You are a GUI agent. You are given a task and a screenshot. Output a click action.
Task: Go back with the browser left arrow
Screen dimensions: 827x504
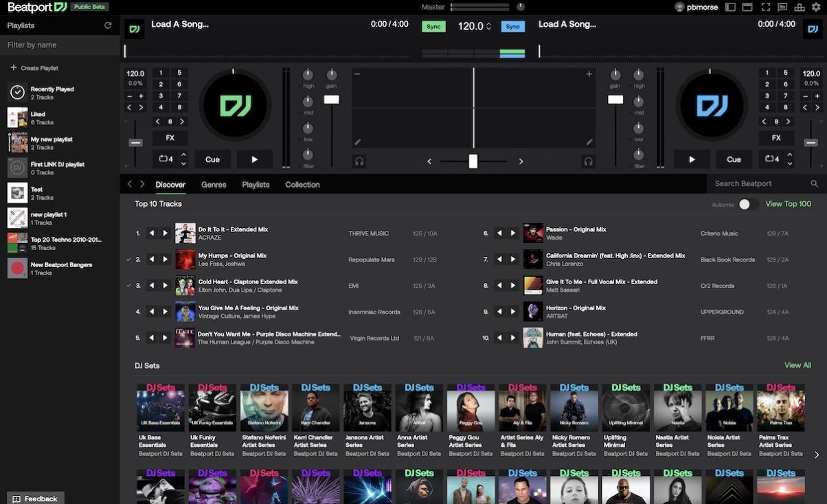pos(129,184)
